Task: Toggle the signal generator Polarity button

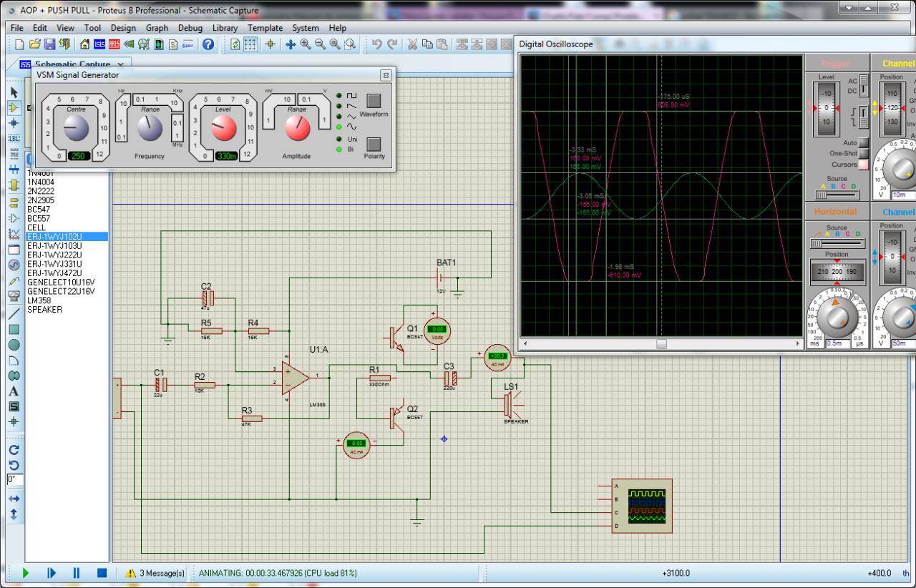Action: coord(374,144)
